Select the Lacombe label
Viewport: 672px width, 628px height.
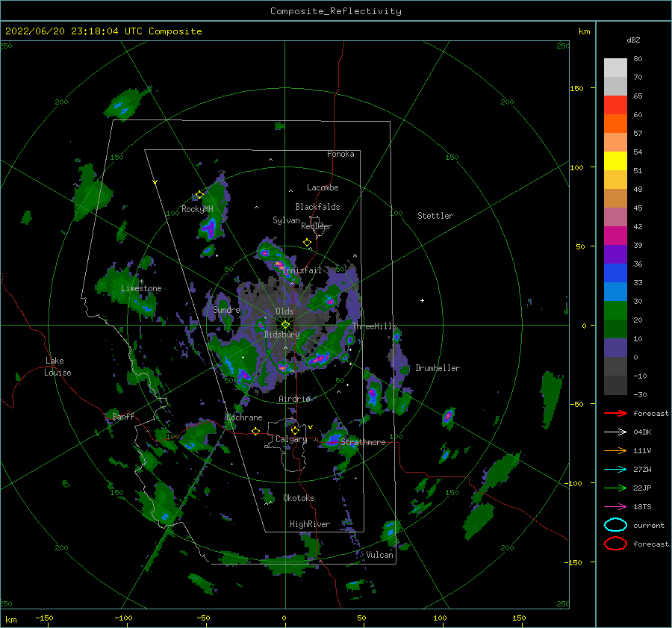(x=323, y=187)
